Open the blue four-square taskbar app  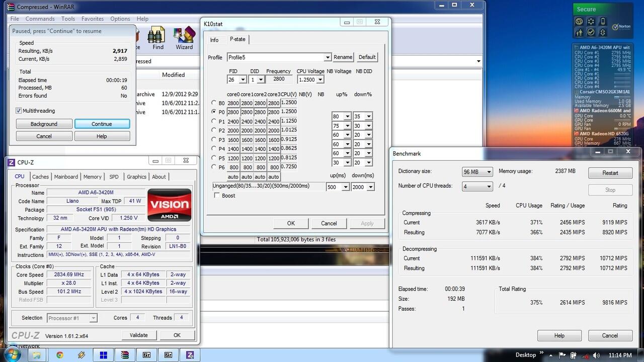pyautogui.click(x=103, y=355)
